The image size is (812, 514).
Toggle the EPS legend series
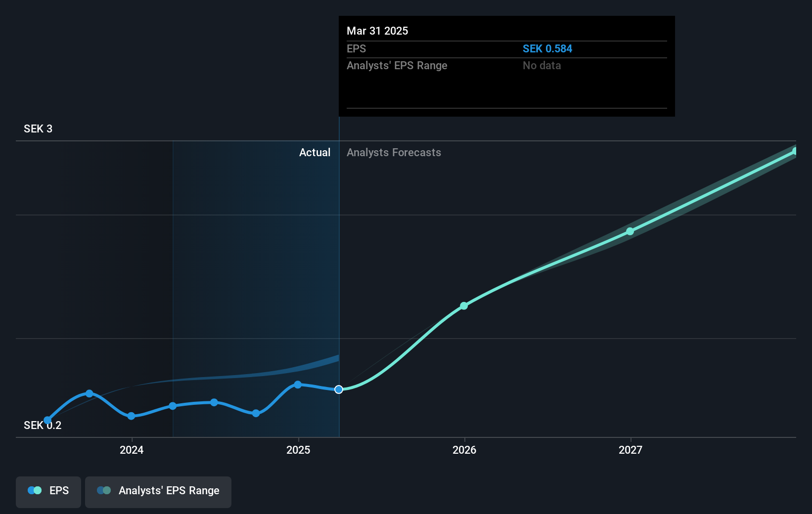48,492
